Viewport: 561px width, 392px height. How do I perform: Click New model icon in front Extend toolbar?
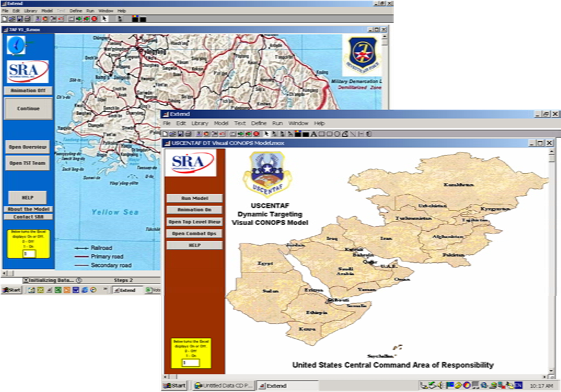point(165,134)
